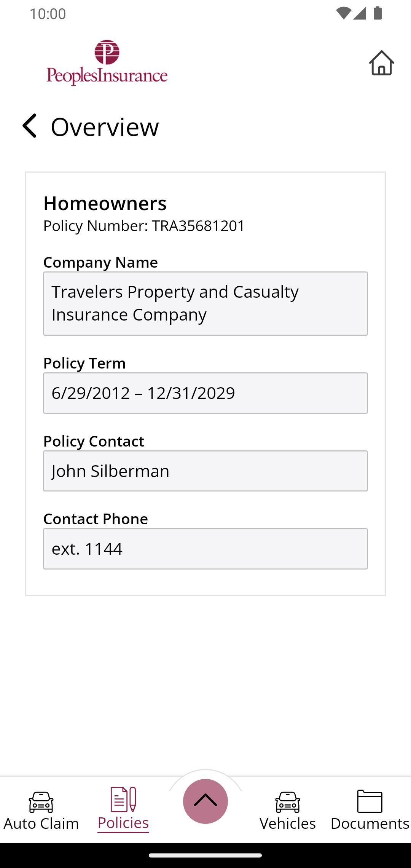This screenshot has height=868, width=411.
Task: Tap the cellular signal status icon
Action: tap(360, 13)
